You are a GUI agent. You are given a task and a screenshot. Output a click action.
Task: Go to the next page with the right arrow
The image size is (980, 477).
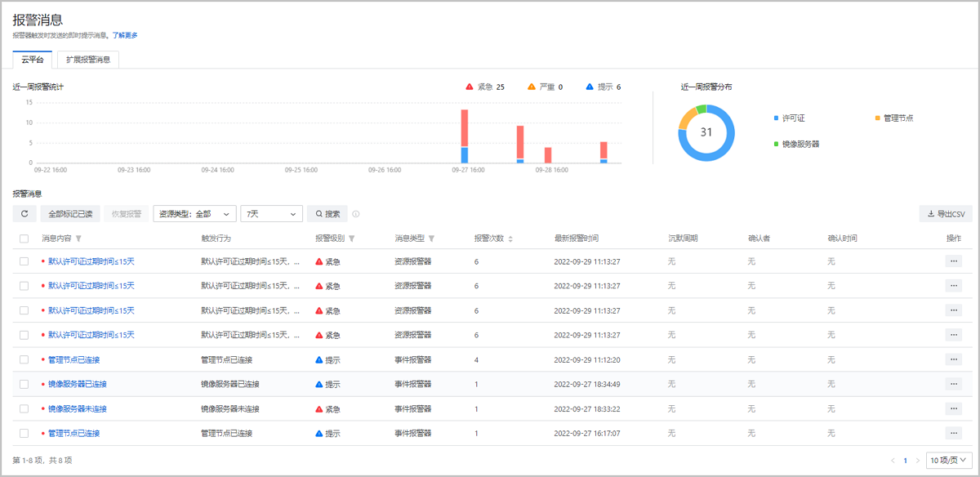coord(918,461)
